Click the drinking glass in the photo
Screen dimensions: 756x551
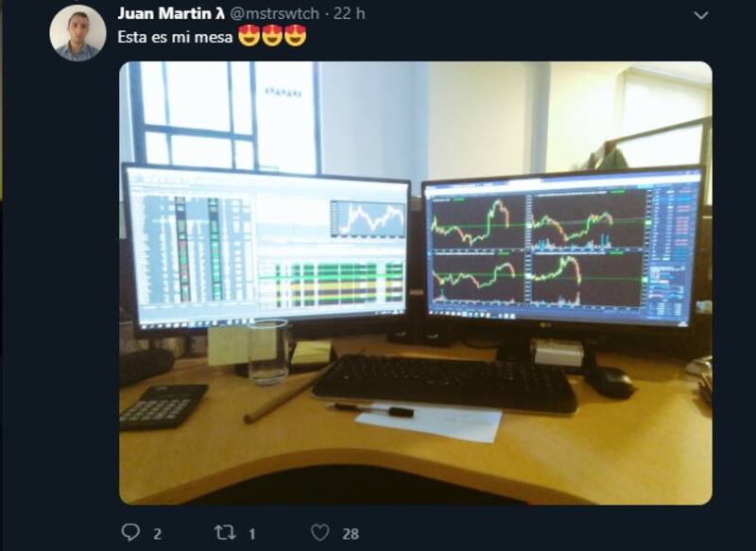(269, 352)
